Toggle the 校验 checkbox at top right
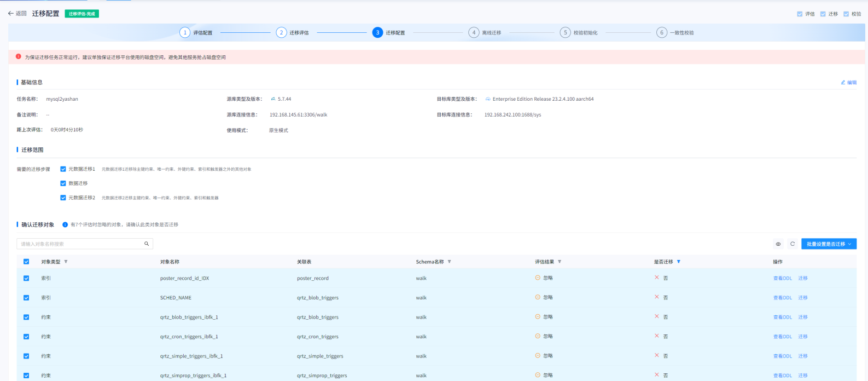The height and width of the screenshot is (381, 868). (x=846, y=14)
